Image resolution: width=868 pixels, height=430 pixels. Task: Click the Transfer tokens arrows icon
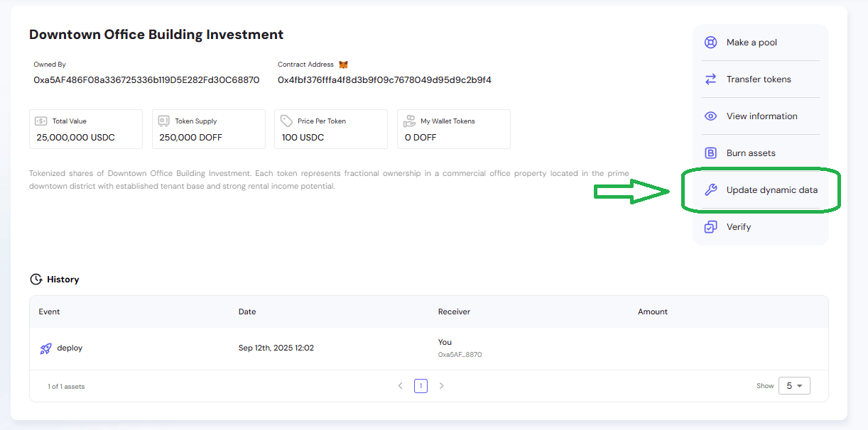710,79
